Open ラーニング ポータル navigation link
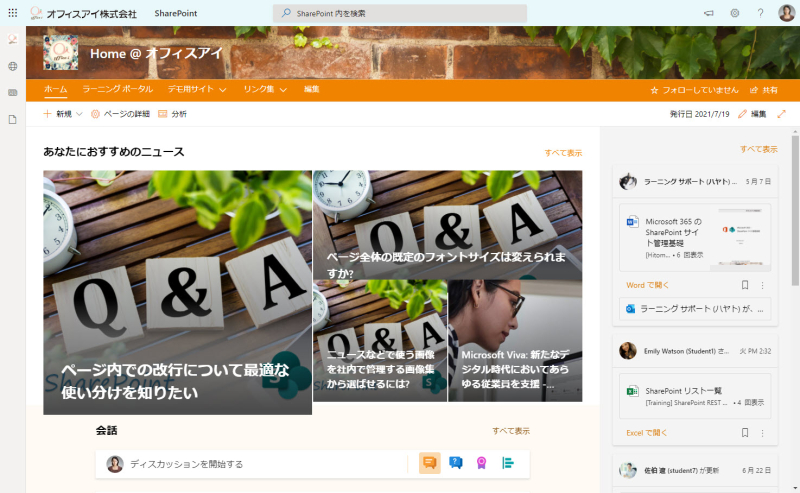This screenshot has height=493, width=800. coord(118,89)
